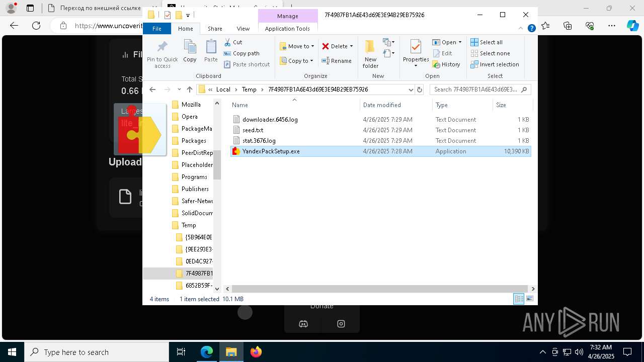Sort by Type column header
Image resolution: width=644 pixels, height=362 pixels.
[x=462, y=105]
